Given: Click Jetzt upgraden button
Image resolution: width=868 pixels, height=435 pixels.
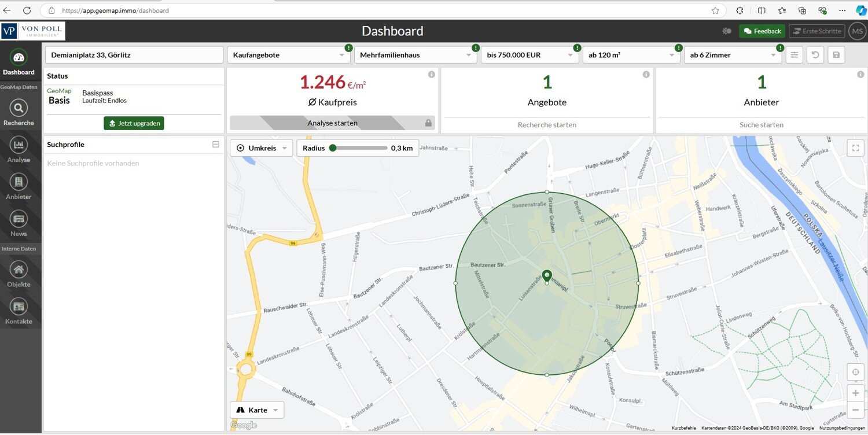Looking at the screenshot, I should [x=134, y=123].
